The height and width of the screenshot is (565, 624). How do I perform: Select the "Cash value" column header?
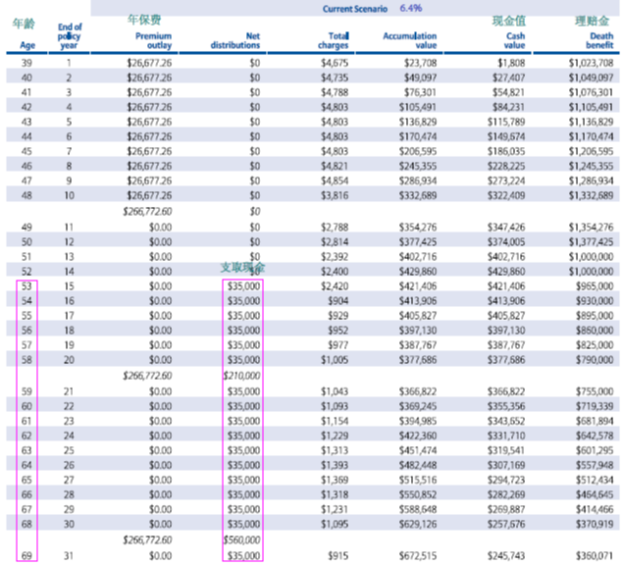click(515, 41)
